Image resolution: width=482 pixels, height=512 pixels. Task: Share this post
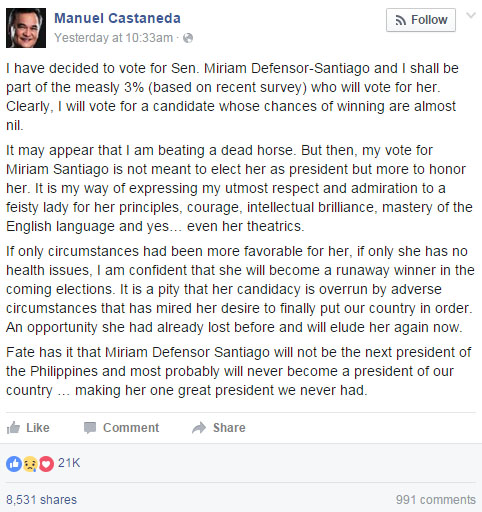[x=219, y=428]
